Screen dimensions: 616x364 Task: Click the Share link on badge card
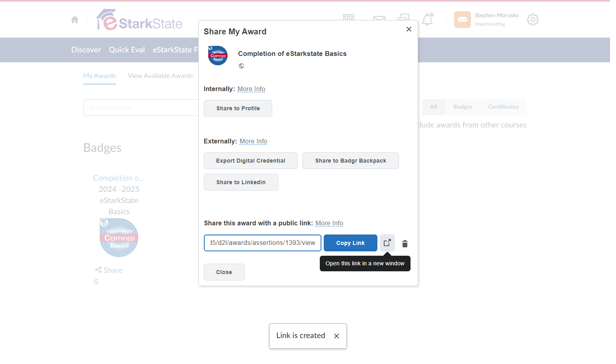point(109,271)
